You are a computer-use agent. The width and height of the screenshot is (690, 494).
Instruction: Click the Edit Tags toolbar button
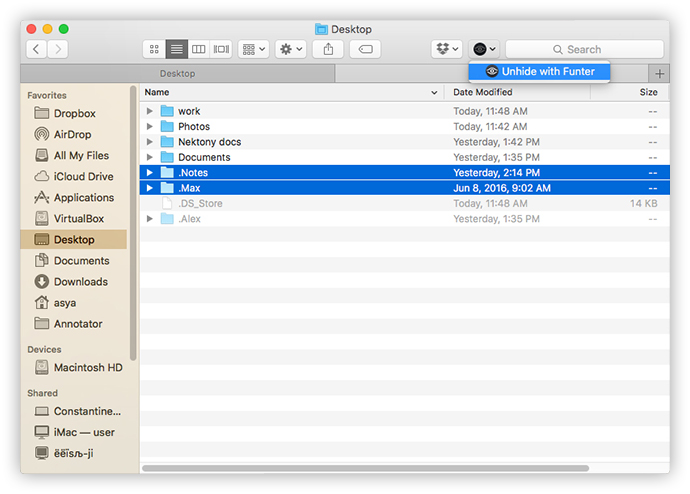pos(366,49)
